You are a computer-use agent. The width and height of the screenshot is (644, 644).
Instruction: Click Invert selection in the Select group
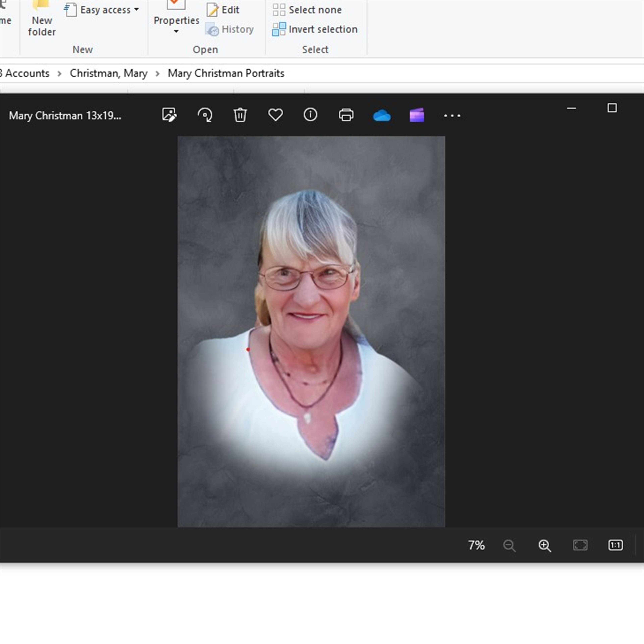[x=315, y=29]
